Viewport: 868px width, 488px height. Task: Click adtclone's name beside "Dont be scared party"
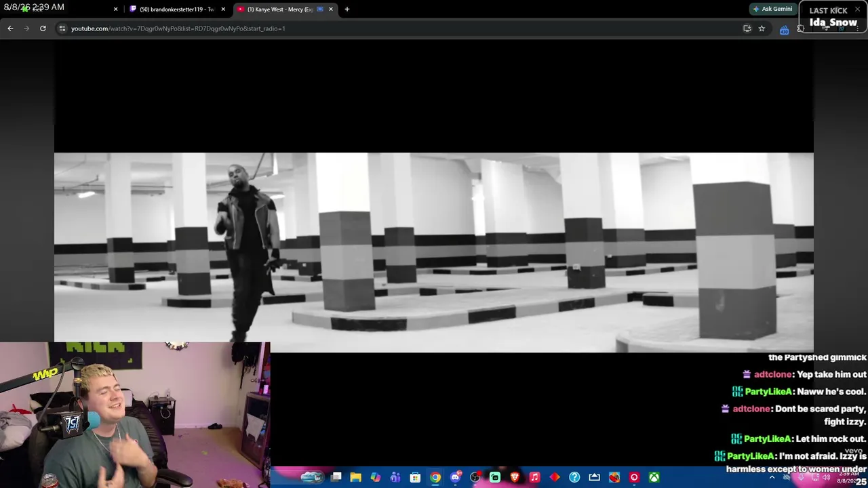(x=751, y=409)
